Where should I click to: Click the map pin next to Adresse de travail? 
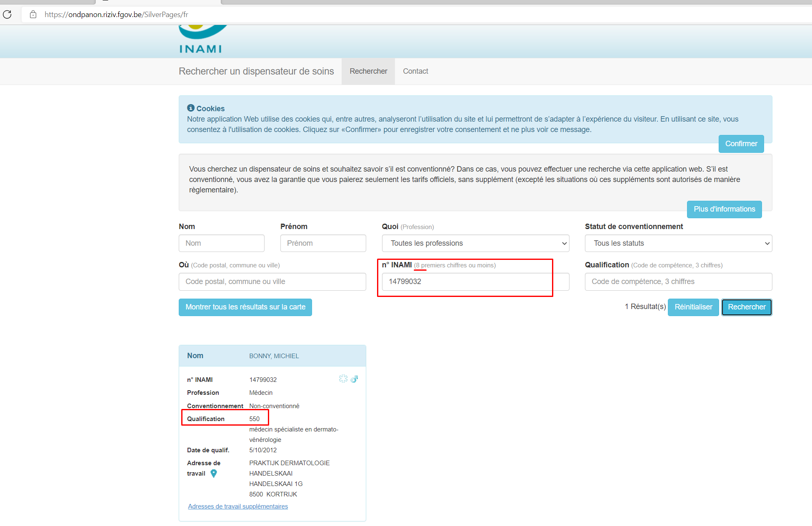pyautogui.click(x=214, y=474)
